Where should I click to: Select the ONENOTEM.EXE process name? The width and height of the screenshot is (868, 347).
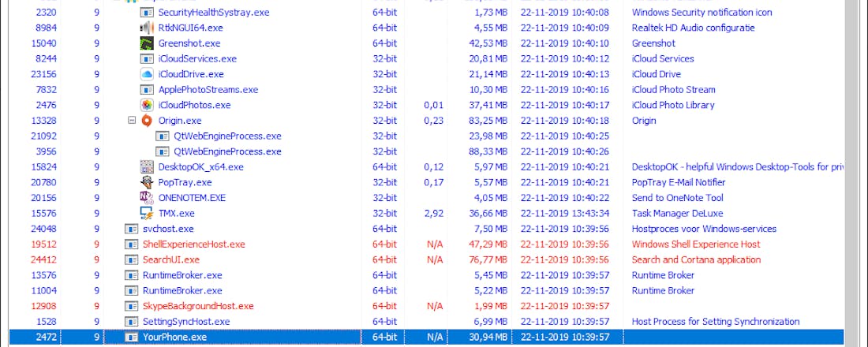192,198
